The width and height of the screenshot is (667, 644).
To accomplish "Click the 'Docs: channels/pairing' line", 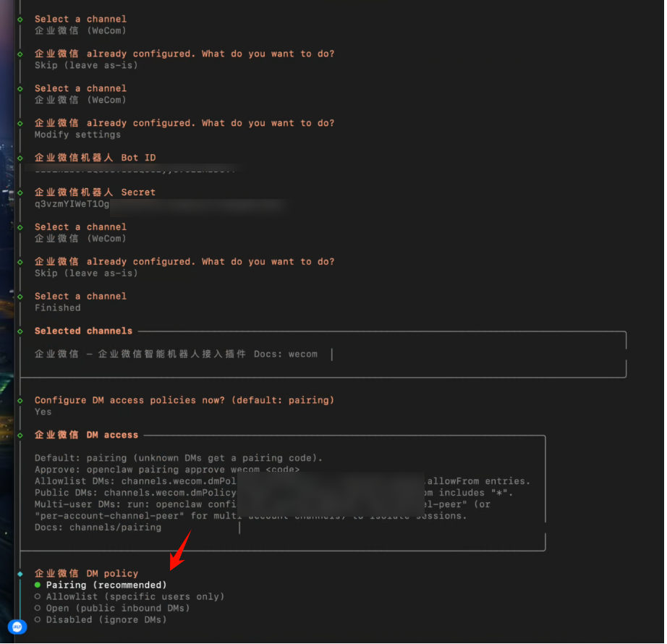I will coord(98,528).
